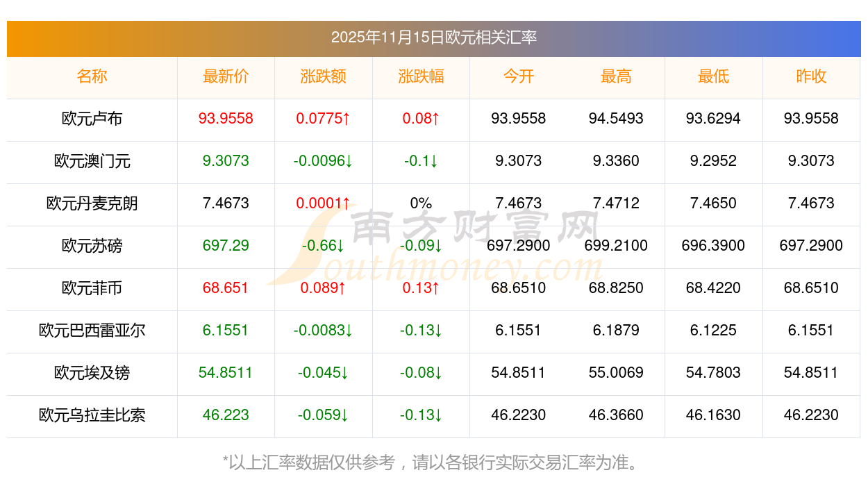Click the change percent -0.08↓

[x=421, y=373]
